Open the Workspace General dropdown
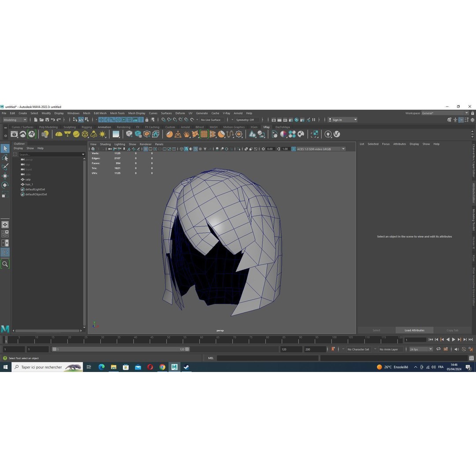 point(445,113)
